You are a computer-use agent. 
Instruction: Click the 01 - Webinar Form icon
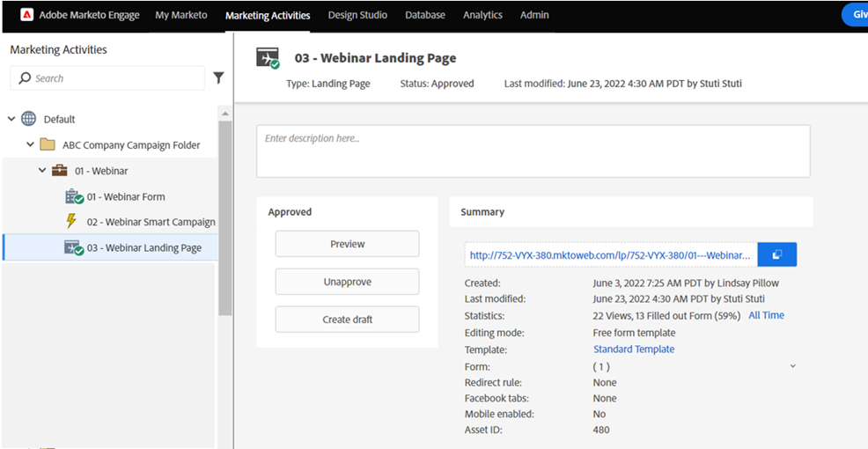pyautogui.click(x=74, y=196)
